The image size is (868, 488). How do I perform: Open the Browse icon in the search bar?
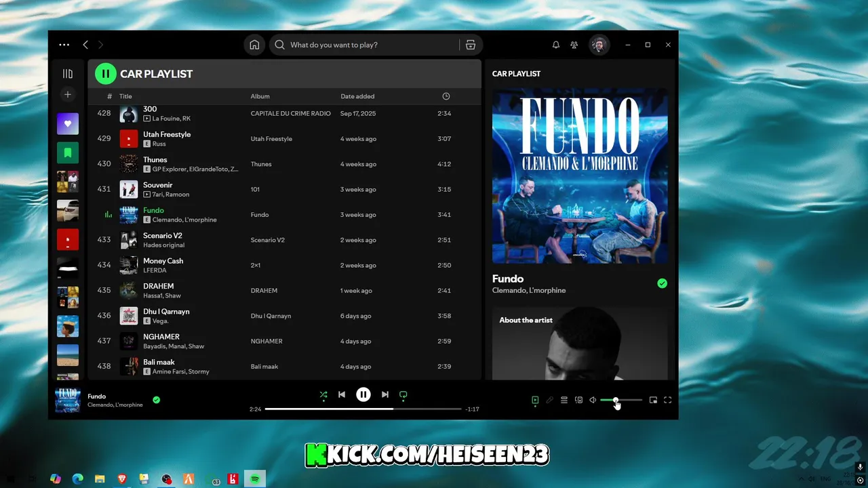[x=471, y=45]
